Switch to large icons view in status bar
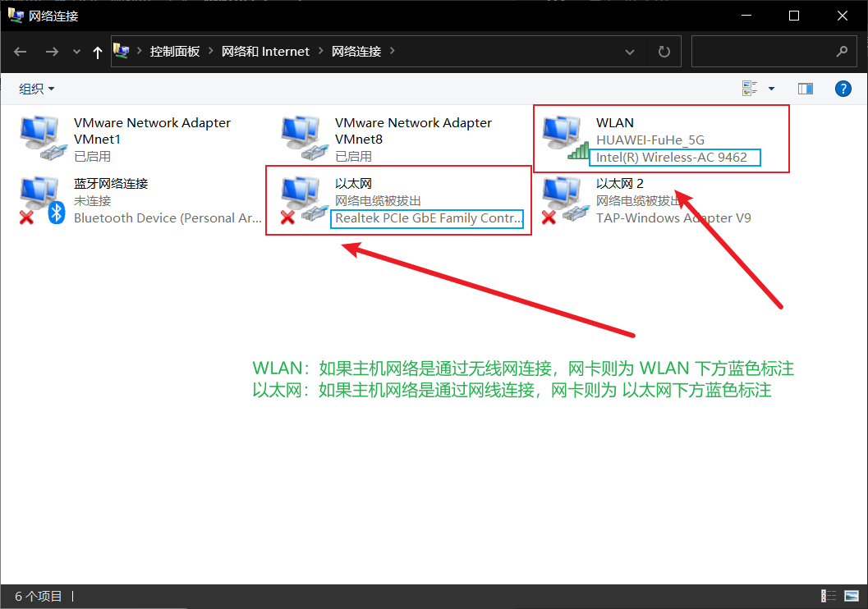This screenshot has height=609, width=868. tap(852, 596)
